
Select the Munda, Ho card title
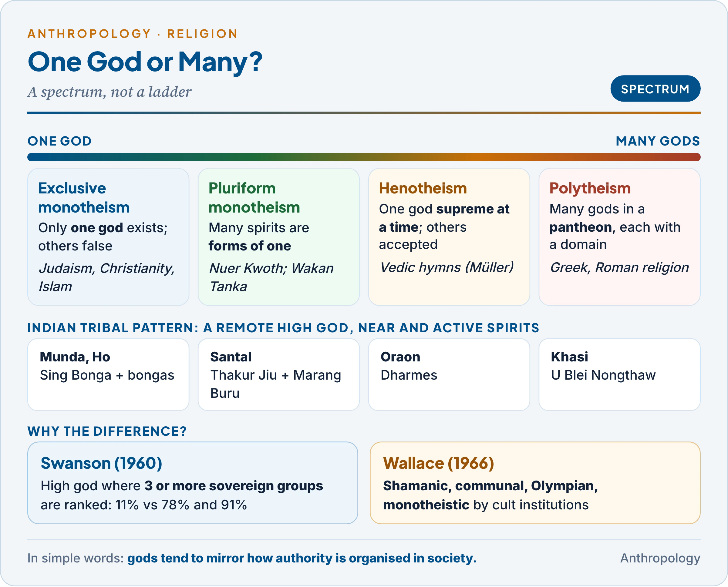[x=75, y=357]
